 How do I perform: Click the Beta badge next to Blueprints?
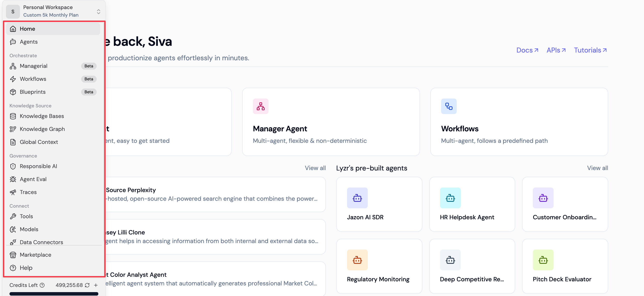[x=89, y=92]
